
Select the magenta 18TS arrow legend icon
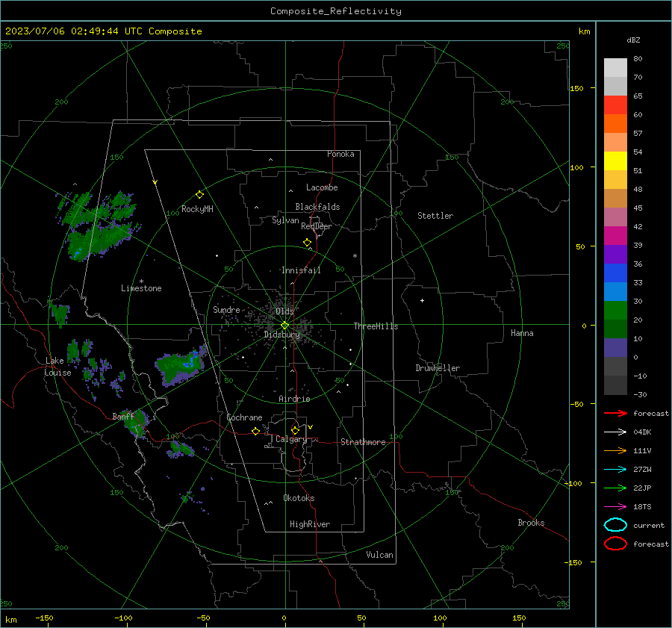pyautogui.click(x=615, y=507)
